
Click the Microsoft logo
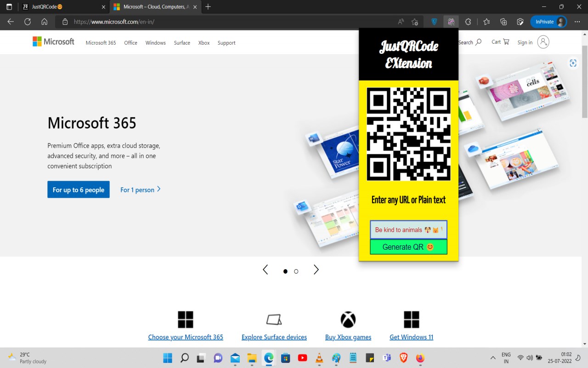[53, 42]
